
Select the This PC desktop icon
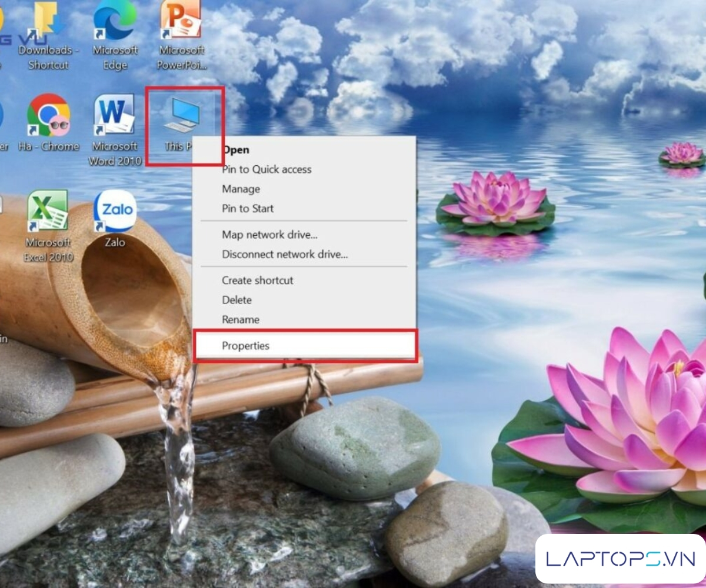click(182, 118)
